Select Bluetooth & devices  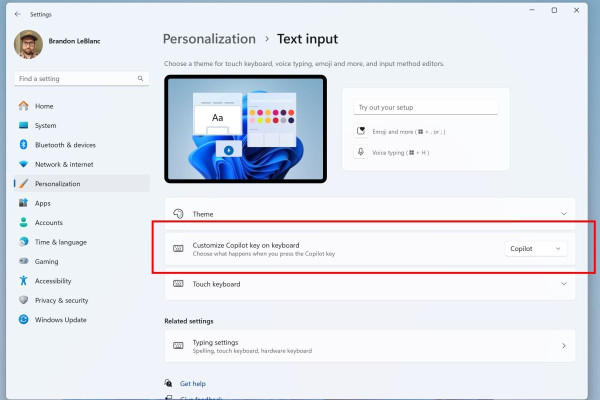click(82, 145)
